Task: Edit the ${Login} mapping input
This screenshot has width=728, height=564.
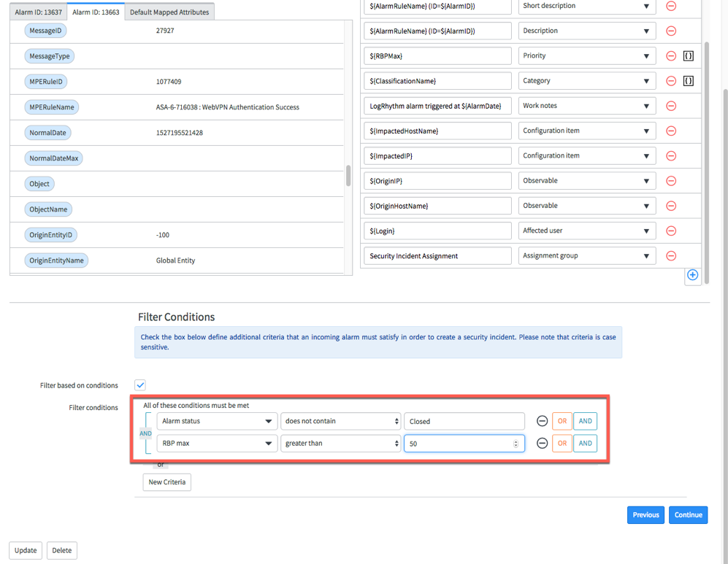Action: 437,231
